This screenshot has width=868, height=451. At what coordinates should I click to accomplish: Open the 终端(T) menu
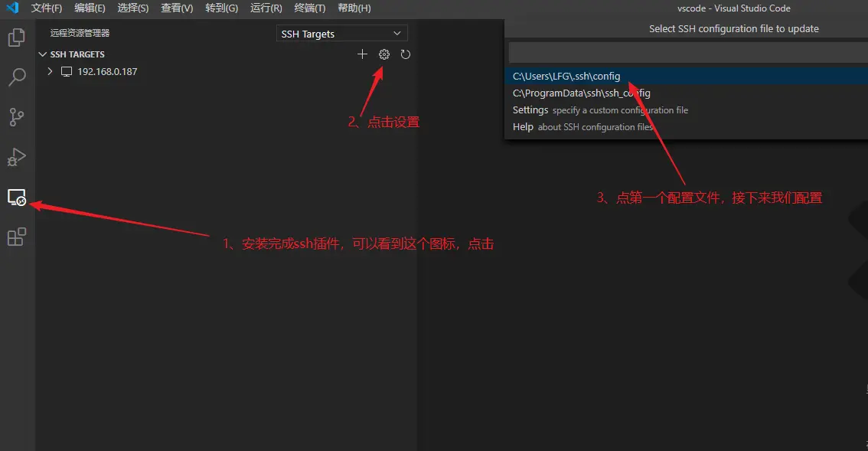click(x=310, y=8)
